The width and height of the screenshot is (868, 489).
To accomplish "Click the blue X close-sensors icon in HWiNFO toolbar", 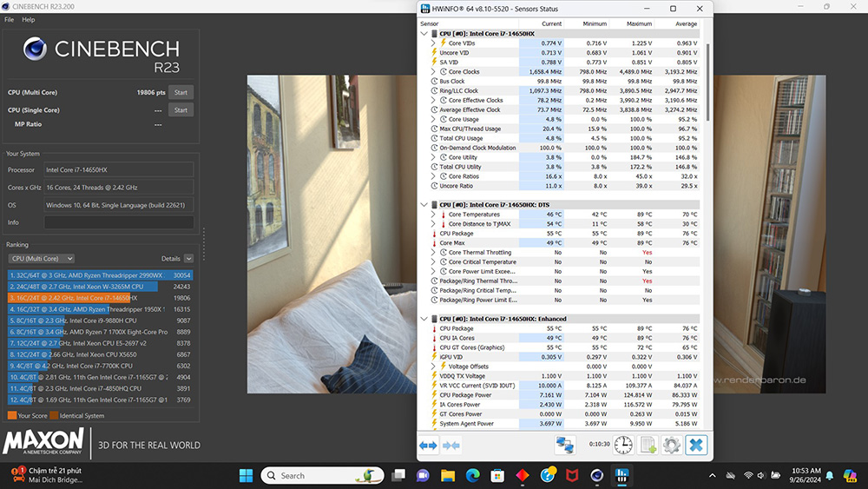I will coord(696,445).
